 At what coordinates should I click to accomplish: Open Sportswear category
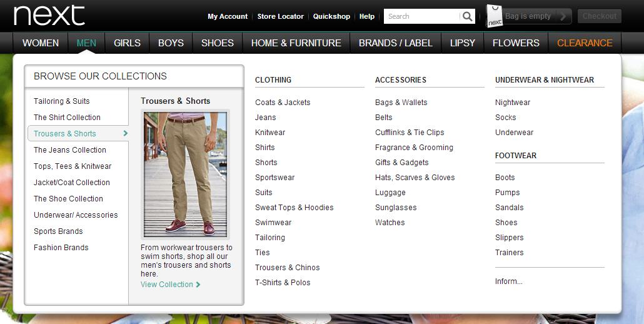[274, 178]
